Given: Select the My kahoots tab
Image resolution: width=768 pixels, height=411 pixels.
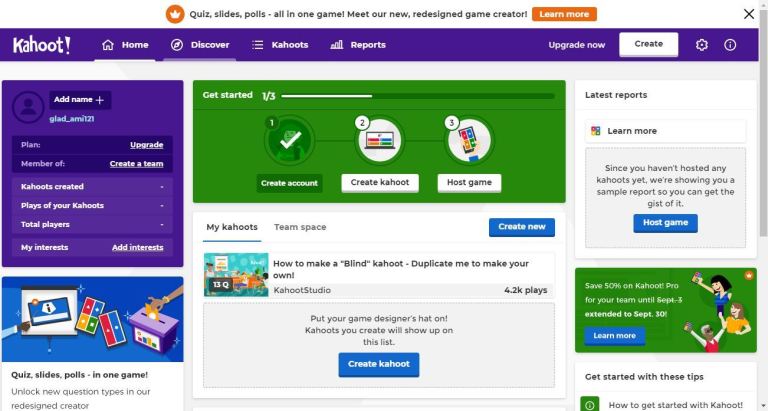Looking at the screenshot, I should click(232, 227).
